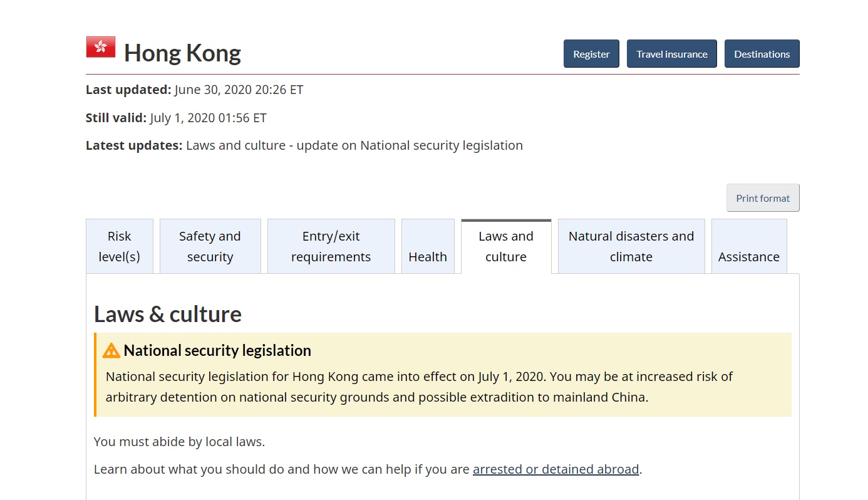This screenshot has height=500, width=868.
Task: Click the Laws & culture section heading
Action: pos(168,314)
